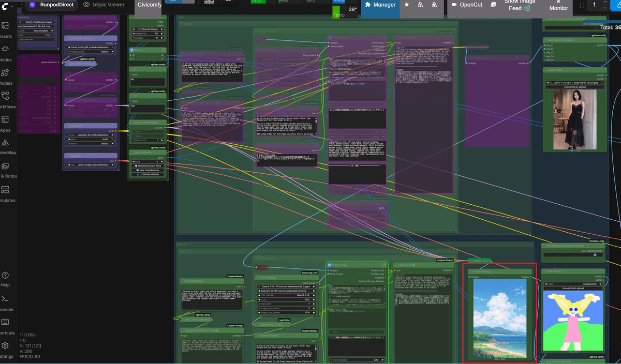This screenshot has height=364, width=621.
Task: Open the Models sidebar panel
Action: tap(5, 77)
